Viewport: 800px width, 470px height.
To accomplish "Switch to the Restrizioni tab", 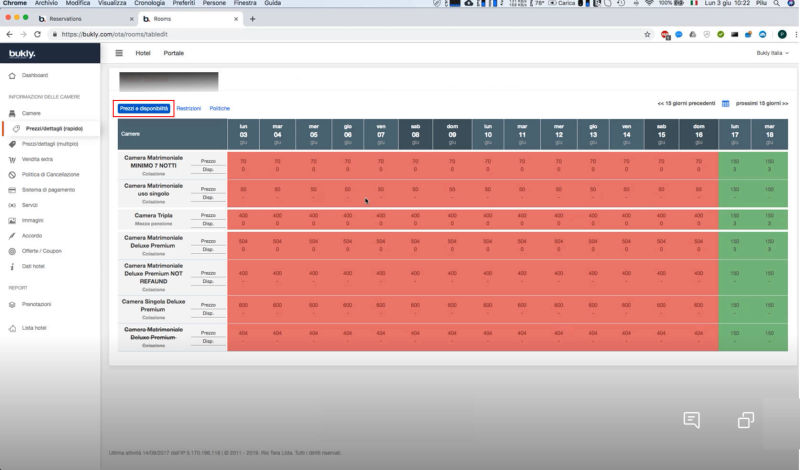I will pos(189,109).
